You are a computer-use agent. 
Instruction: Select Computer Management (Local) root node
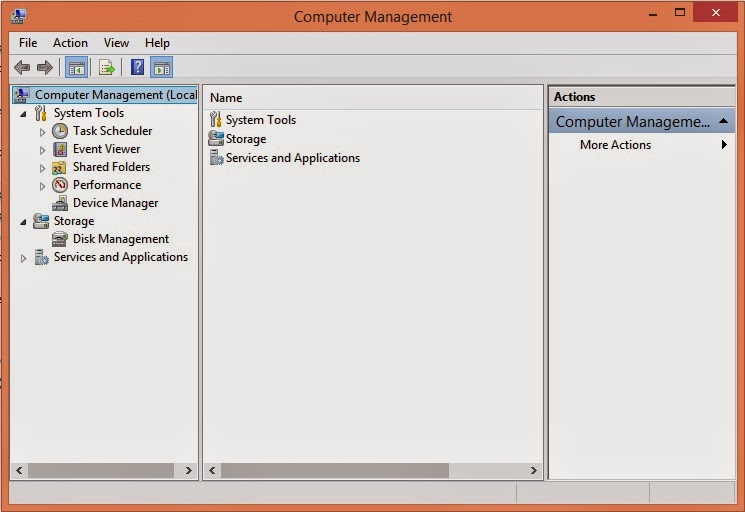tap(116, 95)
